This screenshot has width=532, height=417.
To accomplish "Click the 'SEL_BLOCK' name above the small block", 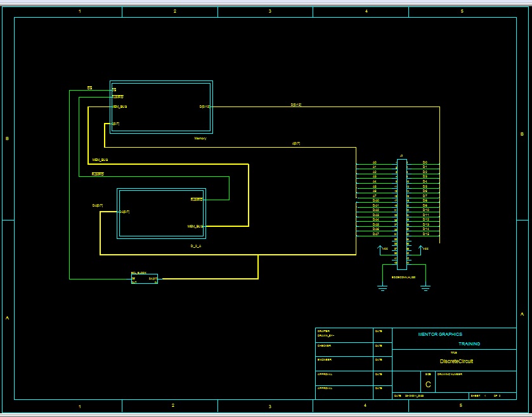I will (139, 273).
